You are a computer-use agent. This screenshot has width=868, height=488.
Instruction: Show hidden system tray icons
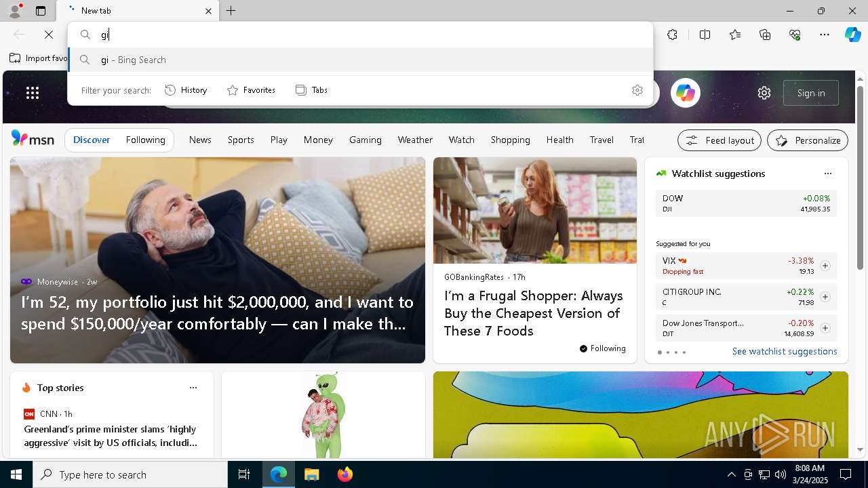point(731,474)
